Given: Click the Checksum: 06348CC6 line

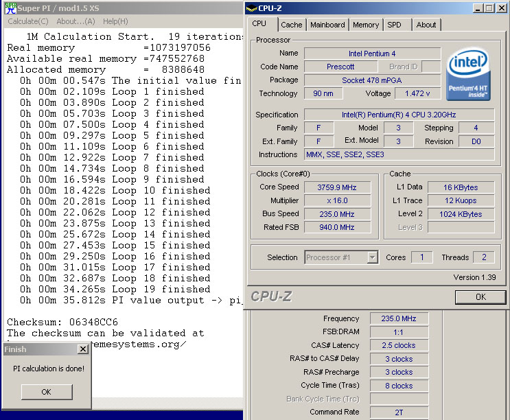Looking at the screenshot, I should click(62, 322).
